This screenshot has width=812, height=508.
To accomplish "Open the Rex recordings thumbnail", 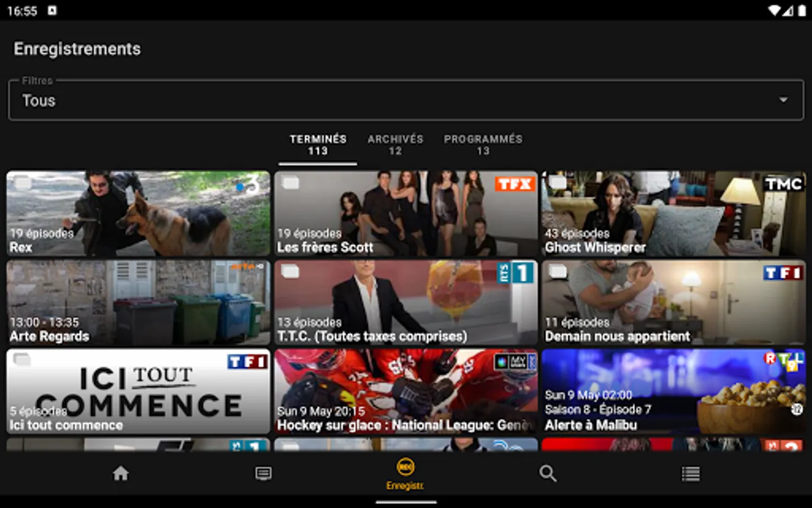I will (138, 214).
